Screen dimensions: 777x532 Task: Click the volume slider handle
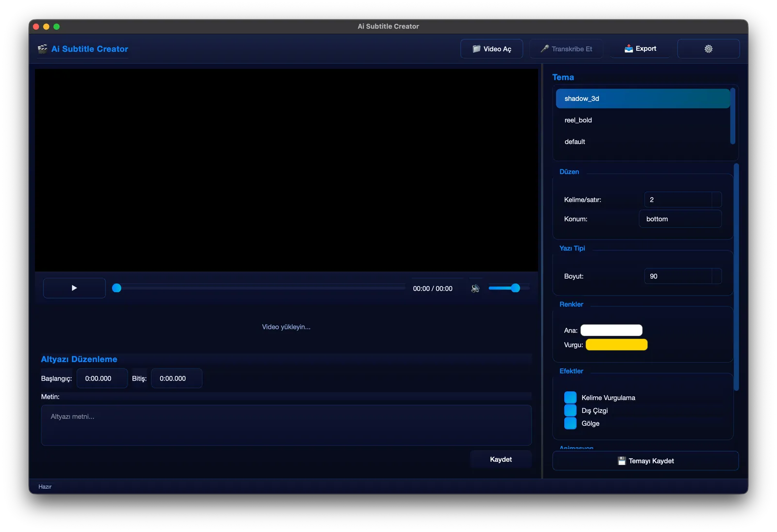[515, 288]
